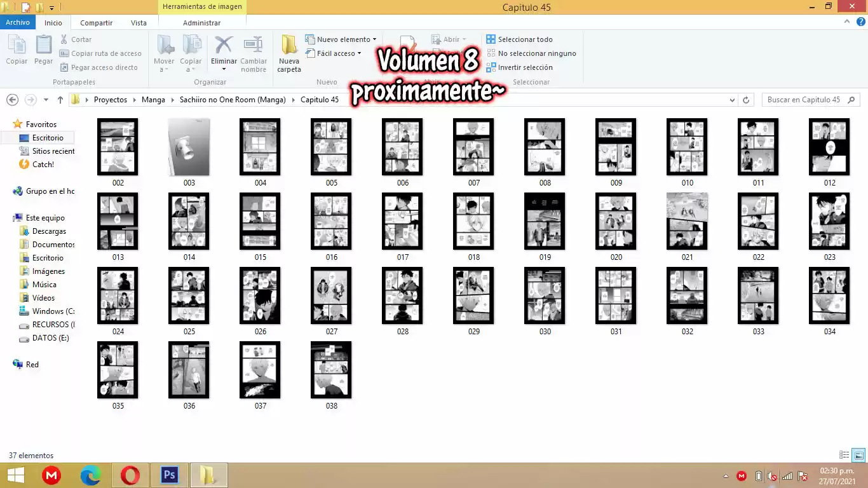The height and width of the screenshot is (488, 868).
Task: Click No seleccionar ninguno
Action: [531, 53]
